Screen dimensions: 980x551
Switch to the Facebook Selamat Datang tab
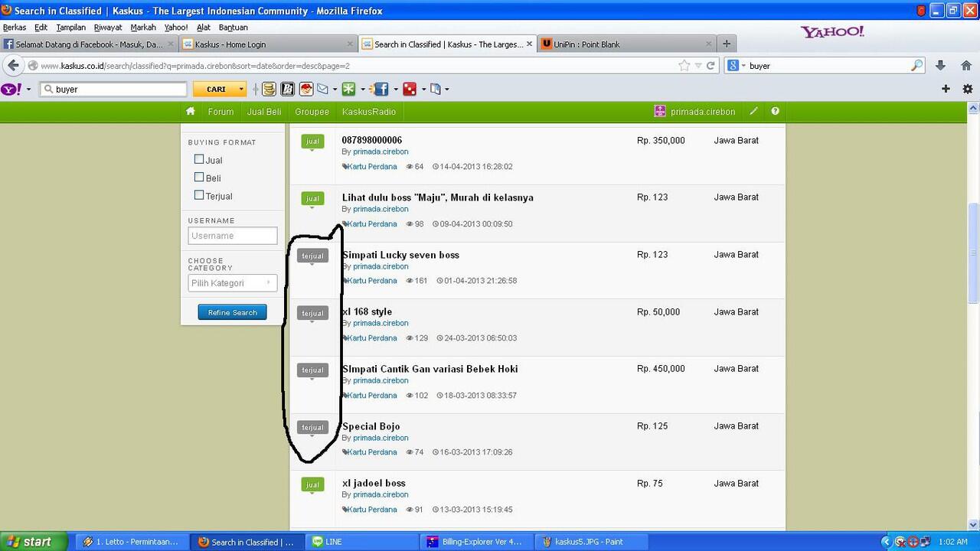coord(89,44)
